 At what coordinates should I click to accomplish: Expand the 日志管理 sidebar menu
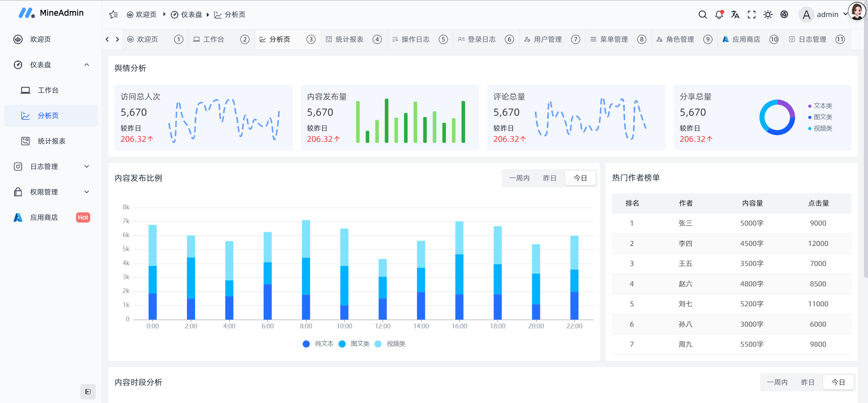tap(51, 167)
